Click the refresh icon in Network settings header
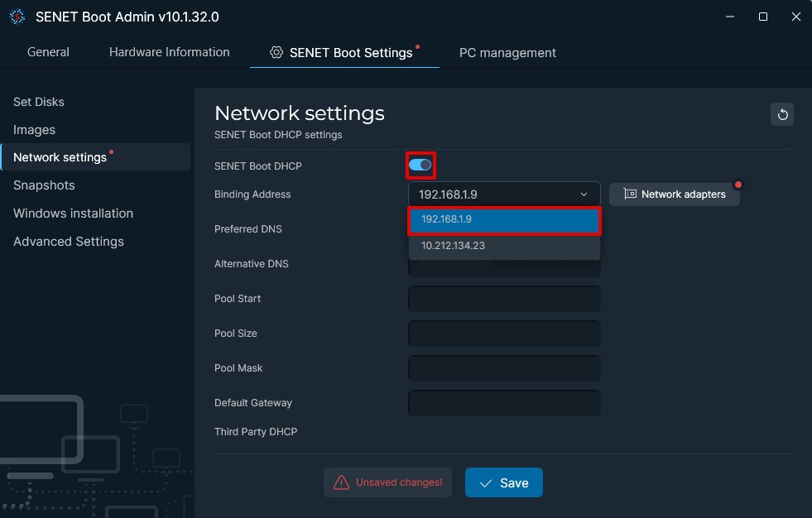 click(781, 113)
